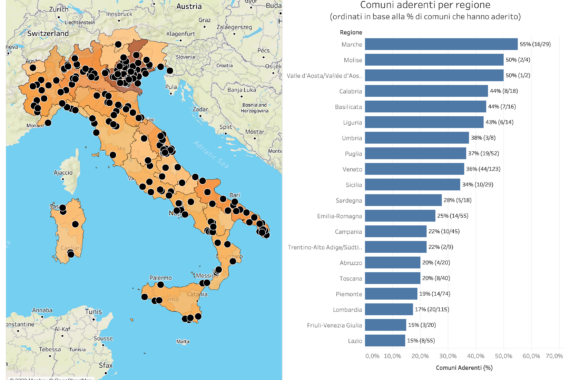Click the 'Lazio' row label

click(355, 341)
